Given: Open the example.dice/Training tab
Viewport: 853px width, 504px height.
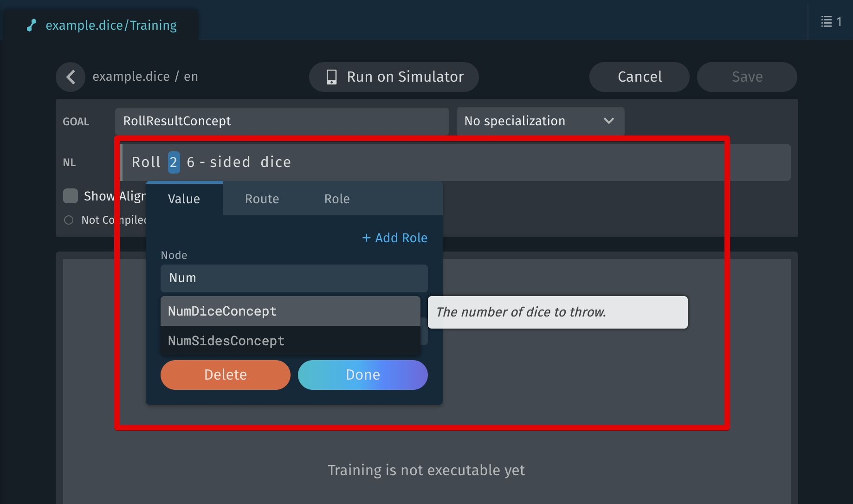Looking at the screenshot, I should click(101, 25).
